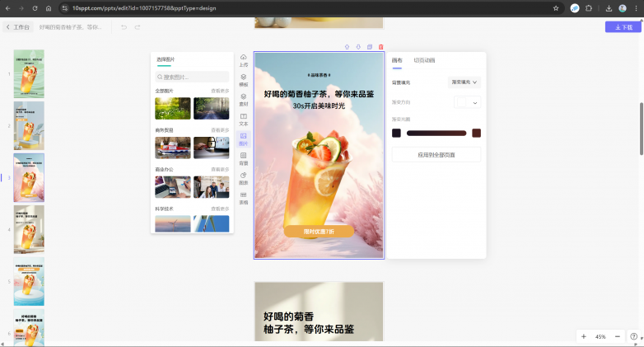Click the undo arrow
This screenshot has width=644, height=347.
(x=124, y=27)
